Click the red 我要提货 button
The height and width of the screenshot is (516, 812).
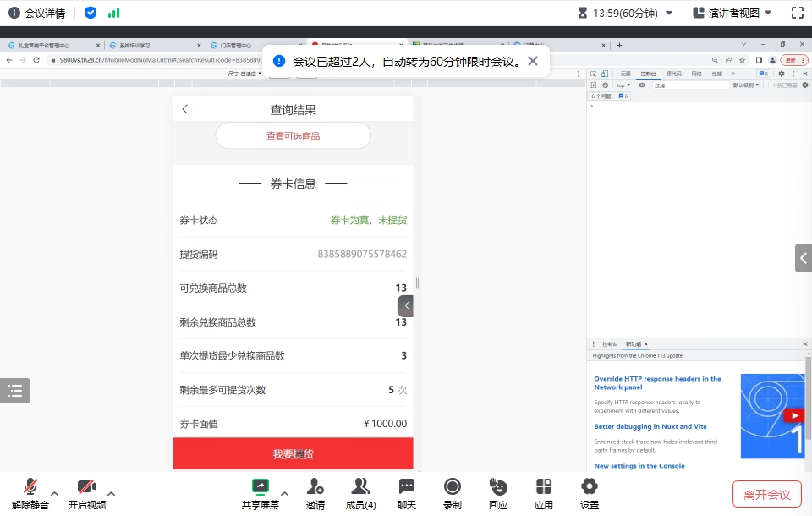click(293, 454)
